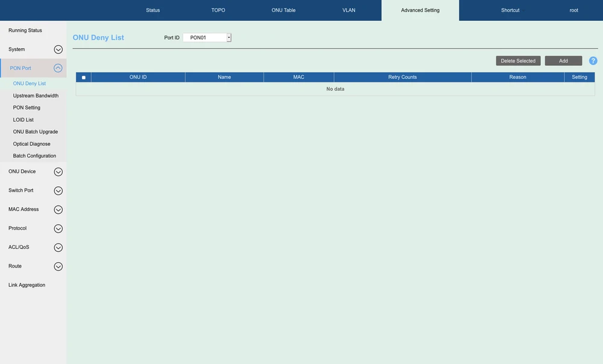Open Upstream Bandwidth in the sidebar
Viewport: 603px width, 364px height.
coord(36,96)
